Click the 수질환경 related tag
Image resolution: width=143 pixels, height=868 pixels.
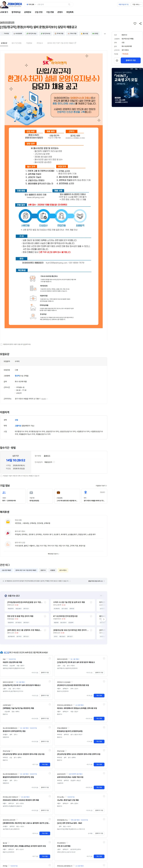pyautogui.click(x=53, y=570)
